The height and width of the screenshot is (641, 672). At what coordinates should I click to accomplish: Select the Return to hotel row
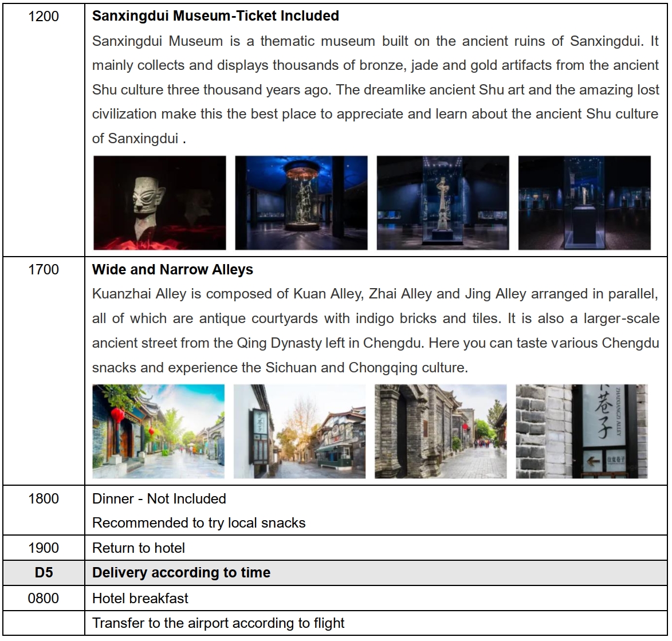tap(139, 548)
